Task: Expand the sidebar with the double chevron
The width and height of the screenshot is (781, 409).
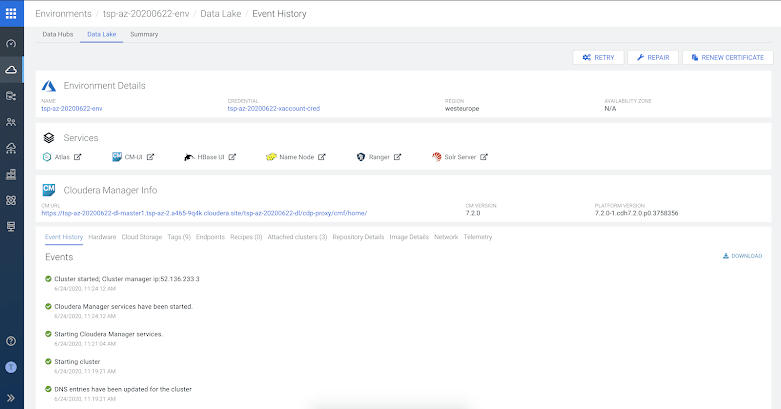Action: pyautogui.click(x=11, y=398)
